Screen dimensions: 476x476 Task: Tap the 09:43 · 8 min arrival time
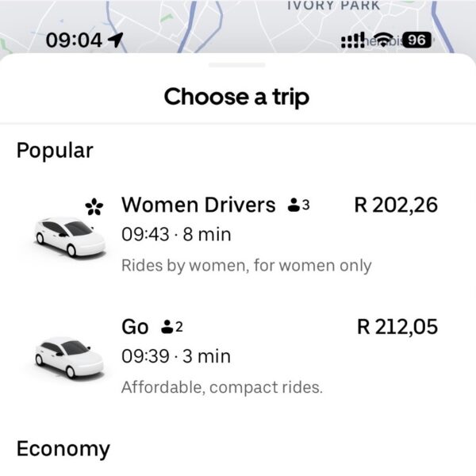click(175, 235)
